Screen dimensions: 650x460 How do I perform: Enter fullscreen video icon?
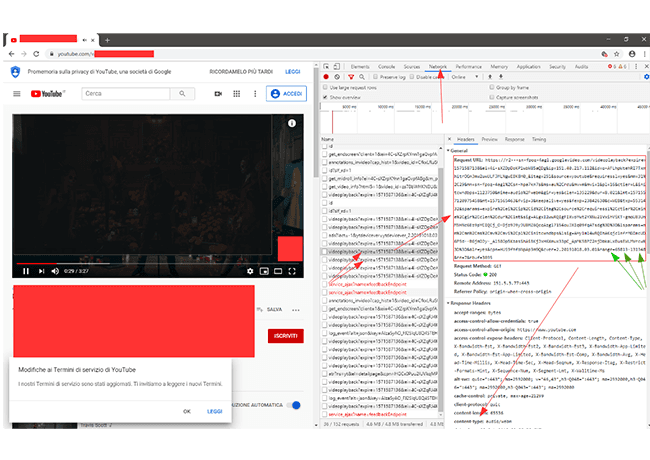pos(292,271)
